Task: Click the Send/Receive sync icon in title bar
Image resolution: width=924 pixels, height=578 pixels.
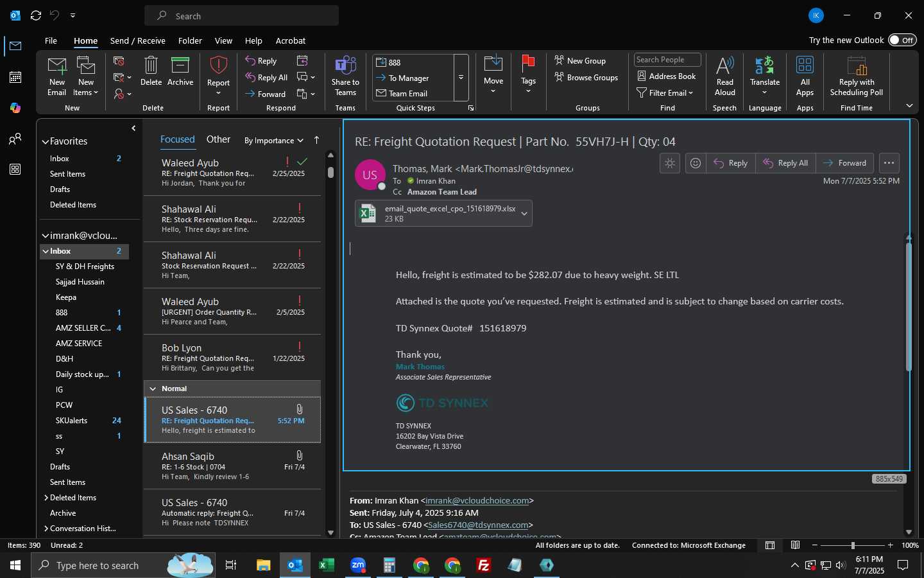Action: (x=36, y=15)
